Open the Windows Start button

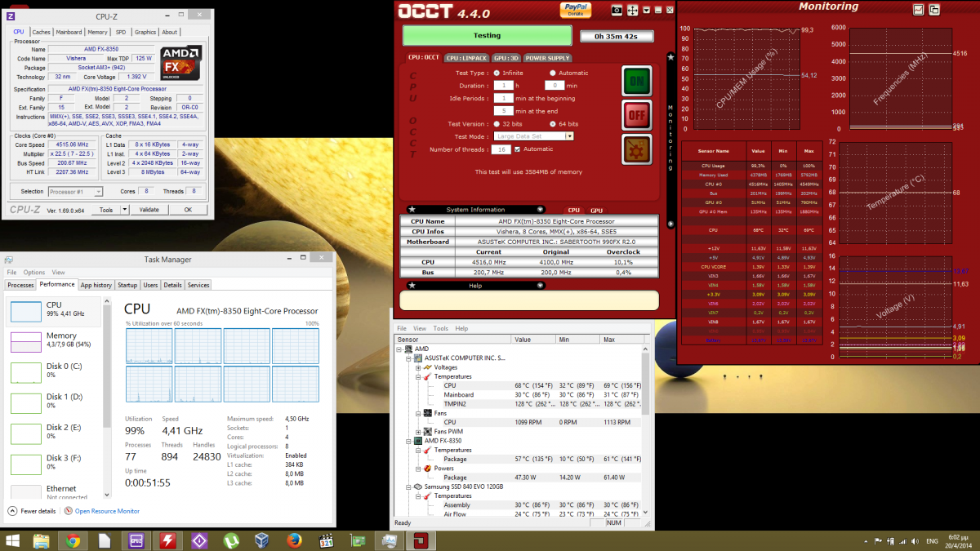click(x=14, y=540)
